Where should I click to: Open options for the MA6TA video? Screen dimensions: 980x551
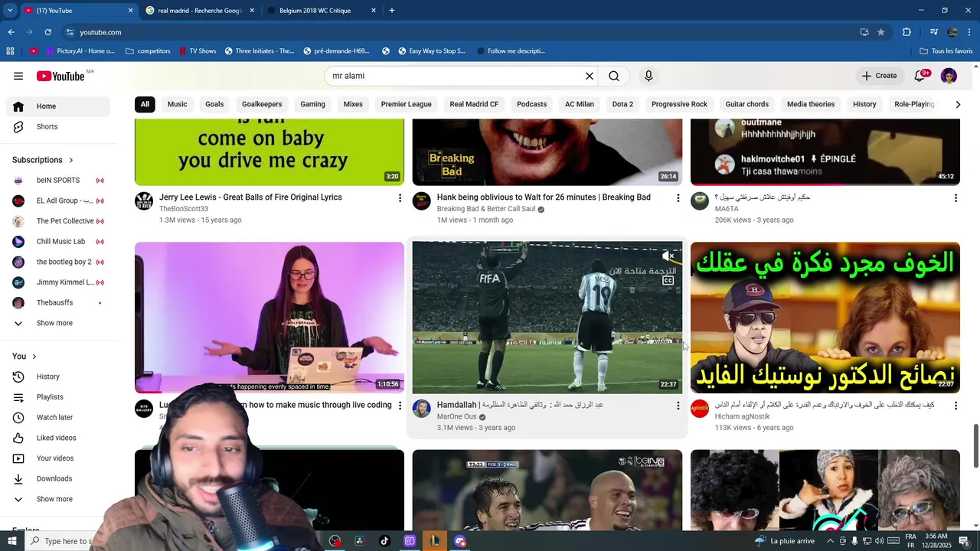(955, 198)
